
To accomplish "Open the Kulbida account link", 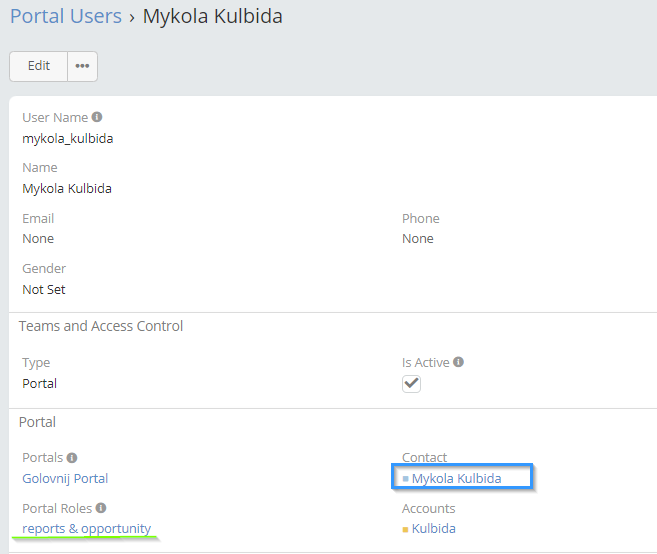I will (433, 529).
